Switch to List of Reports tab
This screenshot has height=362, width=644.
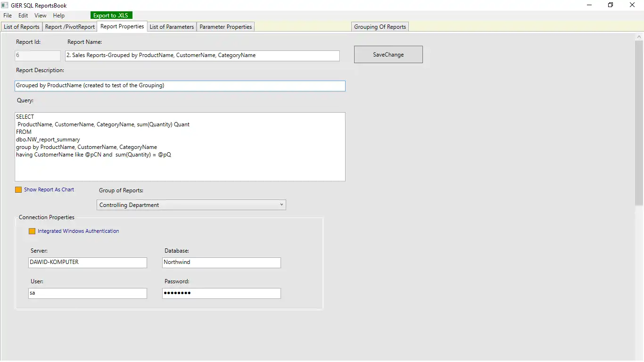click(x=22, y=27)
